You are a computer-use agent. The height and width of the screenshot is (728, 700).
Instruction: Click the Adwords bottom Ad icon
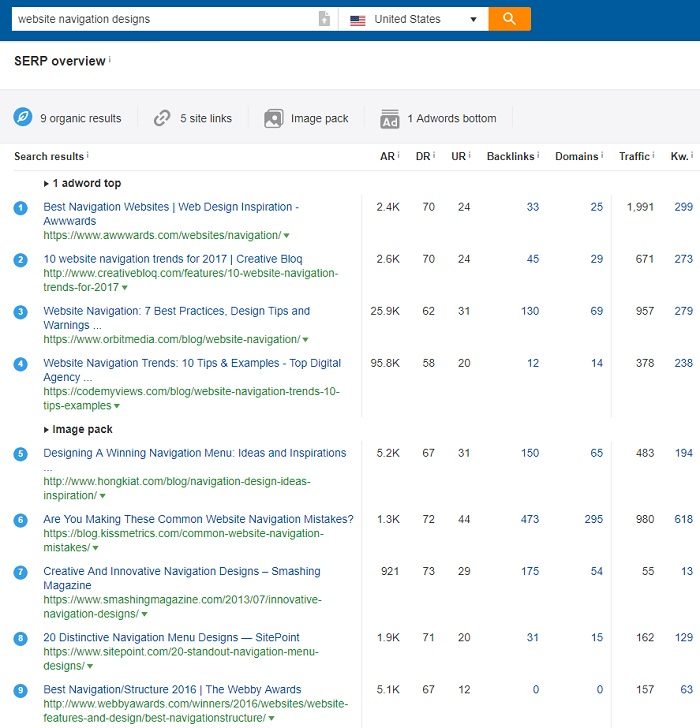[x=389, y=118]
